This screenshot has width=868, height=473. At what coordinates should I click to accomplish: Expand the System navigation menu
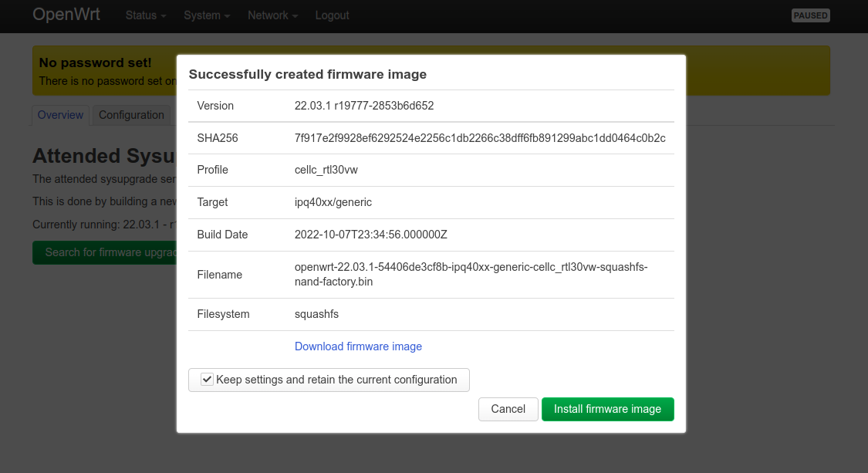tap(206, 15)
